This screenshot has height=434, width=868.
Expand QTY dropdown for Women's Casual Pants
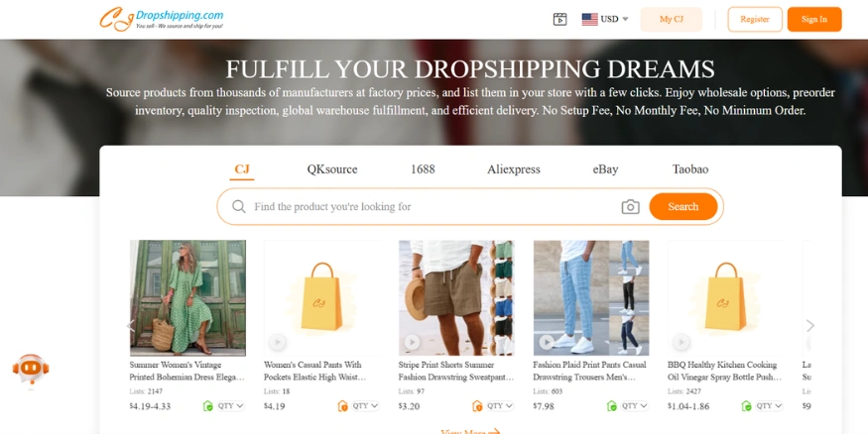tap(365, 406)
